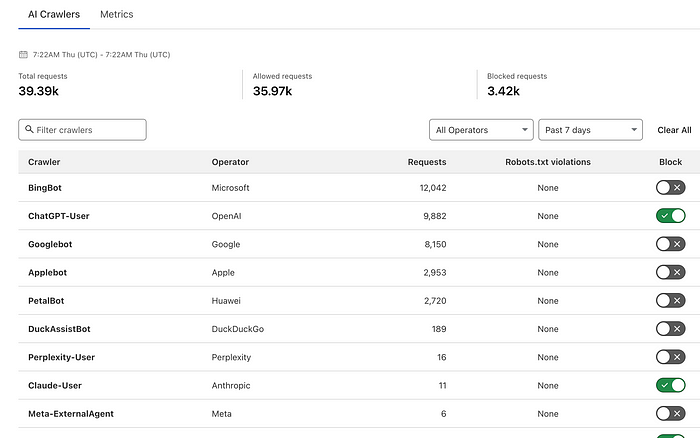Select the PetalBot crawler name
The width and height of the screenshot is (700, 438).
point(46,301)
